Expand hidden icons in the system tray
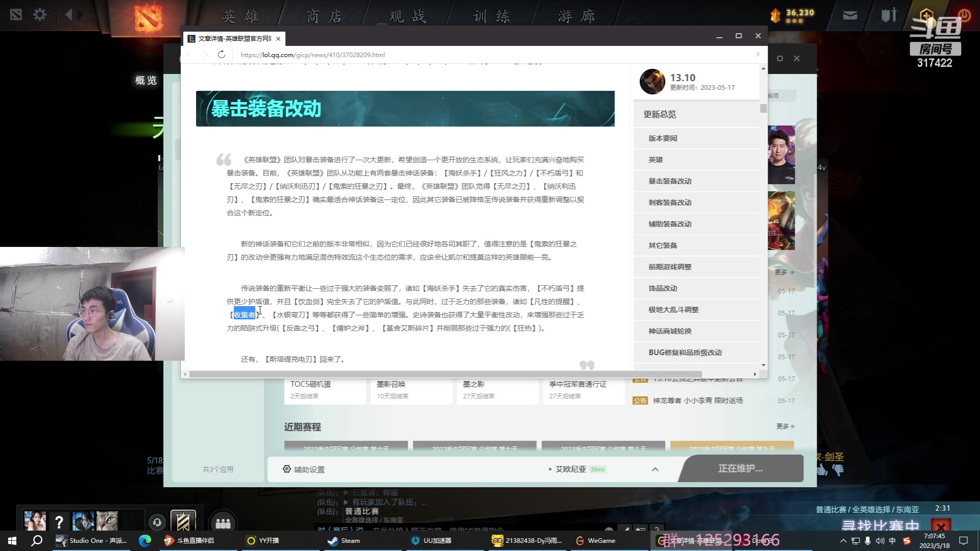This screenshot has width=980, height=551. 843,540
